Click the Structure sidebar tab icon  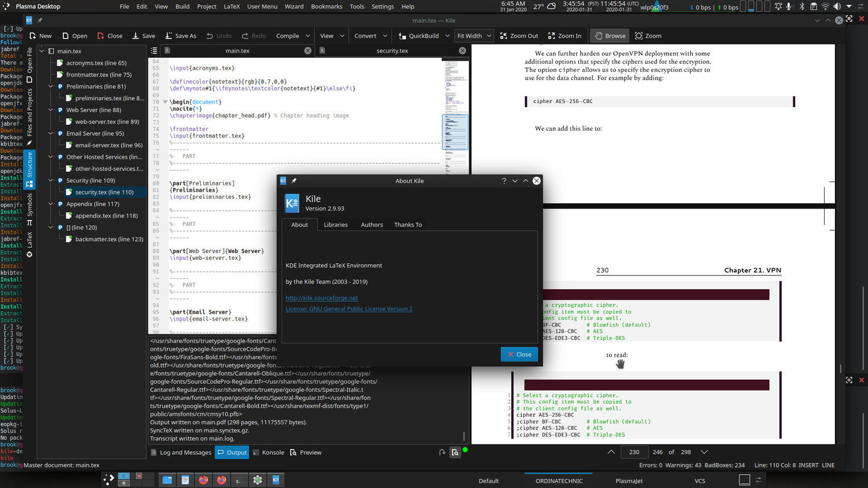coord(30,183)
